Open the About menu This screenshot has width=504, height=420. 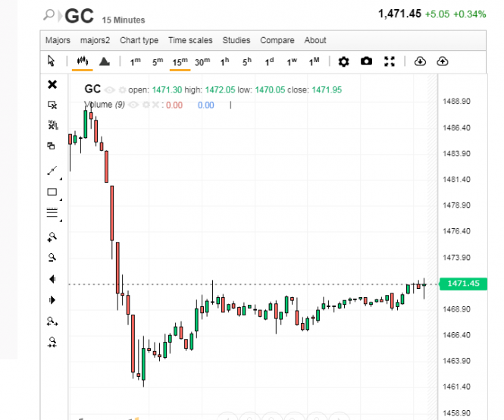pos(315,40)
